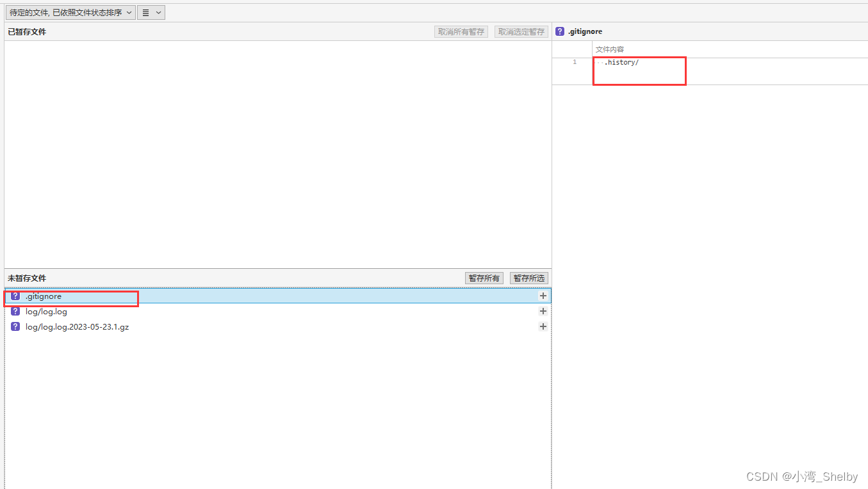Open the list view mode dropdown
The image size is (868, 489).
coord(151,12)
